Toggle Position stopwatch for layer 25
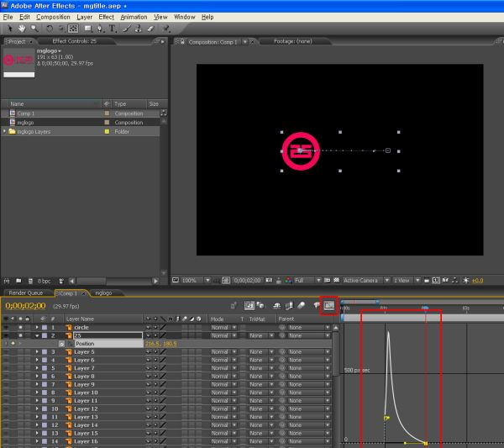Image resolution: width=504 pixels, height=448 pixels. point(61,344)
